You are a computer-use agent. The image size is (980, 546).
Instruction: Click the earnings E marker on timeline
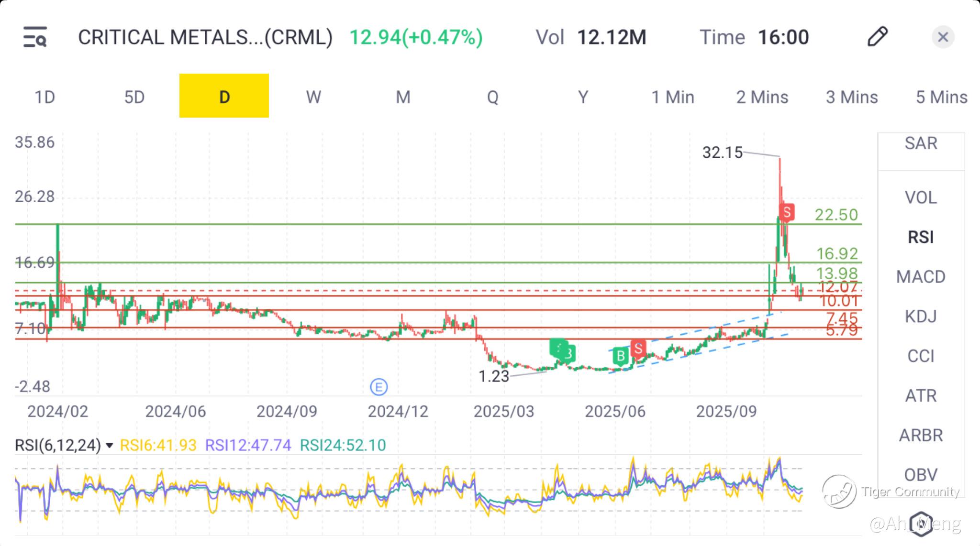379,387
